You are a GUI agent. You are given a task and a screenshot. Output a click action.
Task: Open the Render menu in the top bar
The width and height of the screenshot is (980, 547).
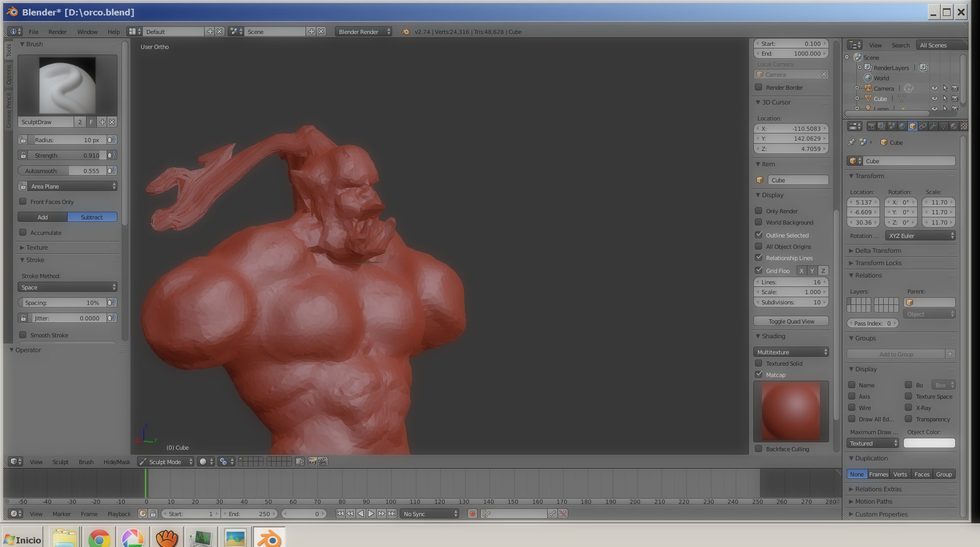coord(57,32)
